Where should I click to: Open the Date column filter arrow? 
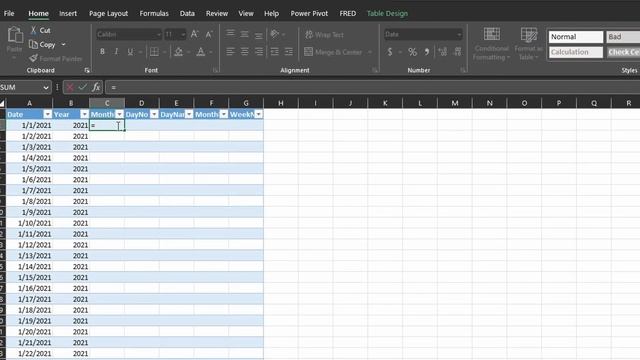[x=47, y=114]
